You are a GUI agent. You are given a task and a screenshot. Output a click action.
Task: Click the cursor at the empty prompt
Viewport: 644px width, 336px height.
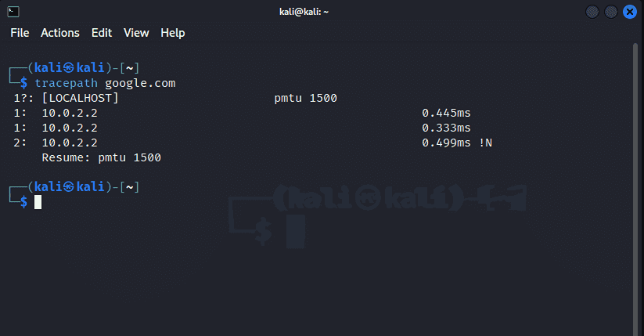[38, 202]
